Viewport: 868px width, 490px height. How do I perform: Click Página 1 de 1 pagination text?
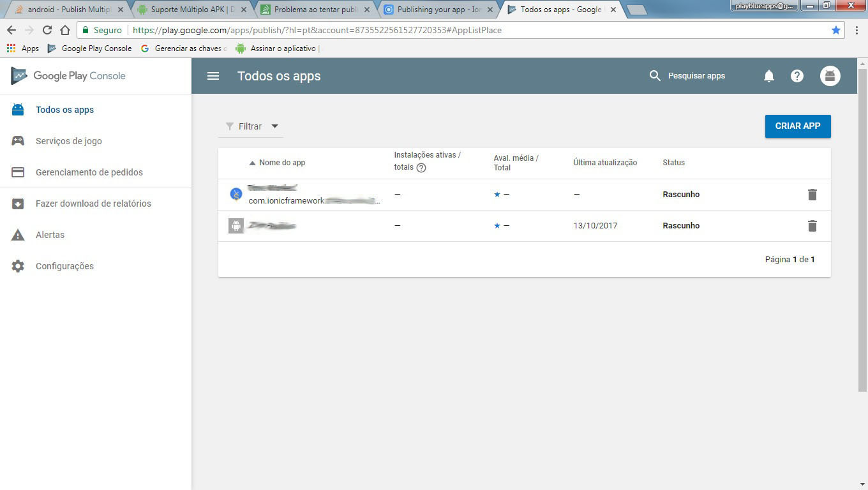[x=789, y=260]
